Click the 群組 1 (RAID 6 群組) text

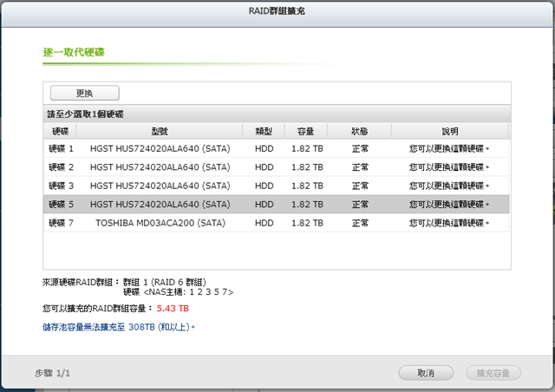164,282
